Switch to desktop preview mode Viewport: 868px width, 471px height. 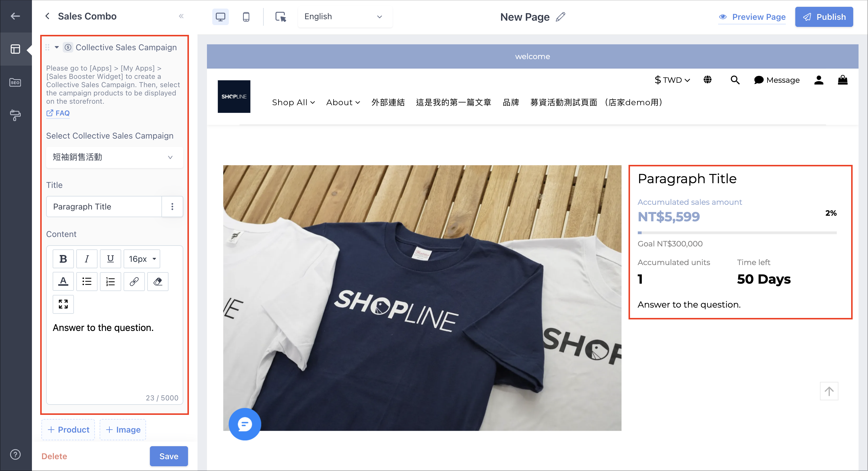pos(220,17)
